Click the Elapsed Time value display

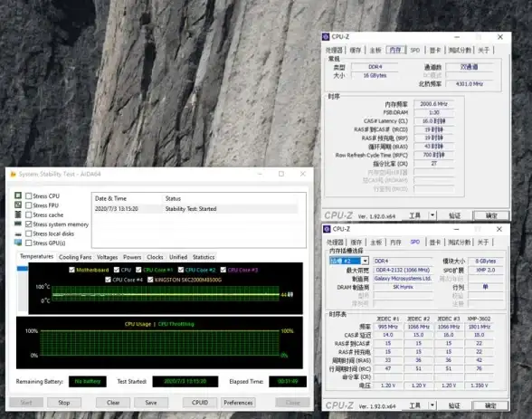tap(288, 381)
